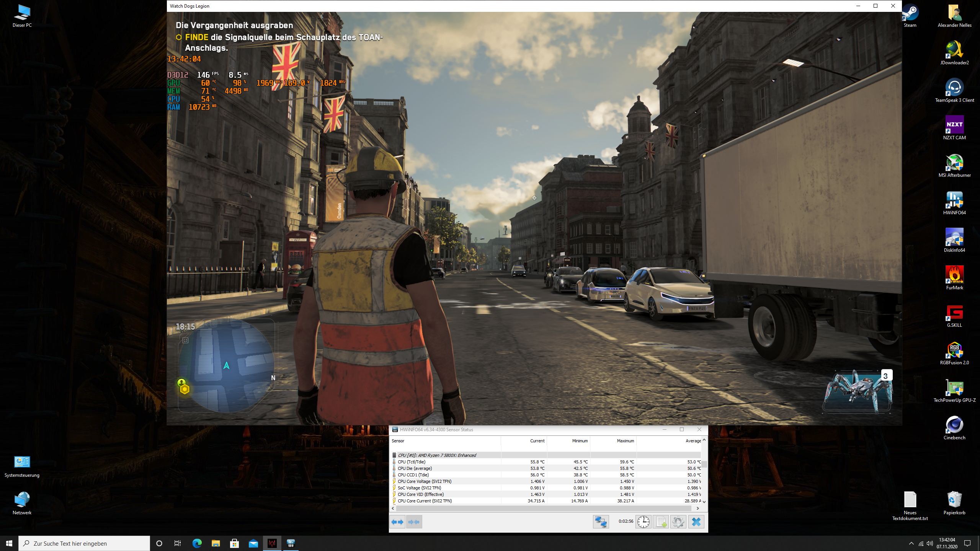Select the CPU Core Voltage sensor row
Viewport: 980px width, 551px height.
coord(425,481)
